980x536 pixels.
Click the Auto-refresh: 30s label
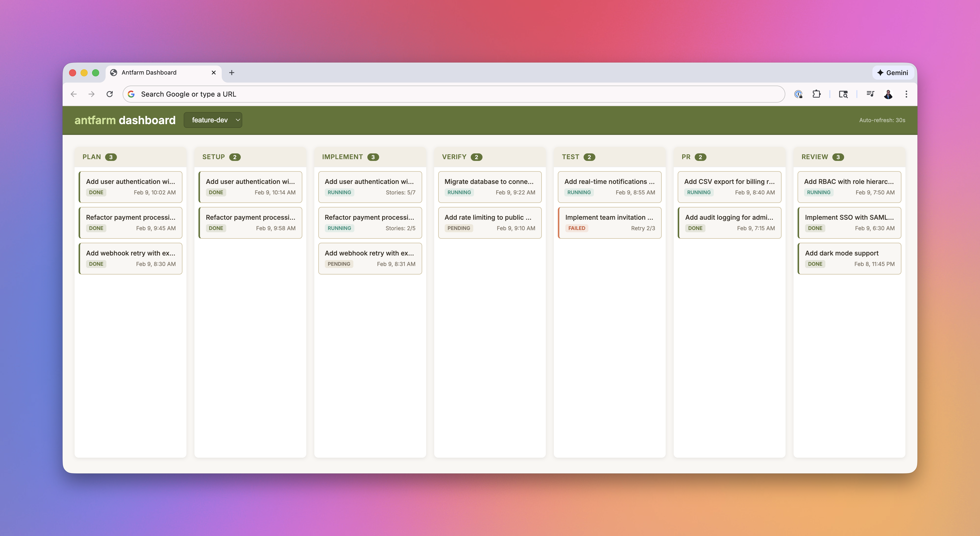pos(883,120)
